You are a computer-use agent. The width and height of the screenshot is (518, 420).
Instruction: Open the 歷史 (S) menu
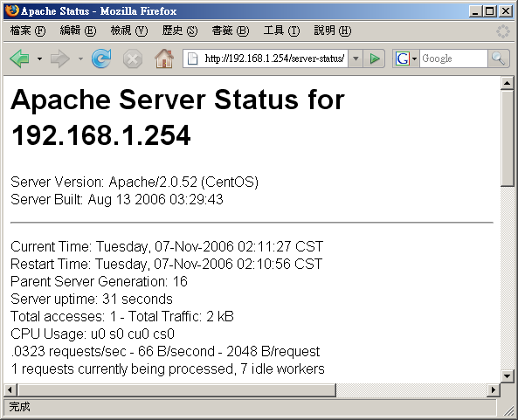[180, 31]
